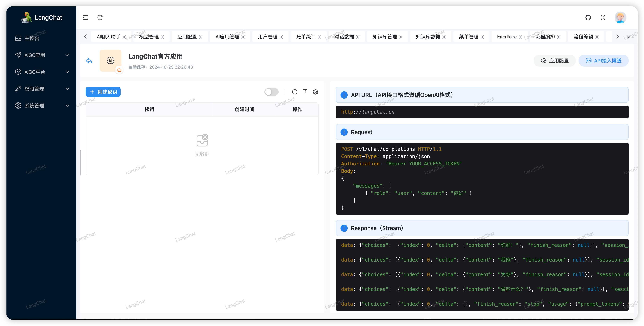
Task: Click the Authorization Bearer token line
Action: pos(402,164)
